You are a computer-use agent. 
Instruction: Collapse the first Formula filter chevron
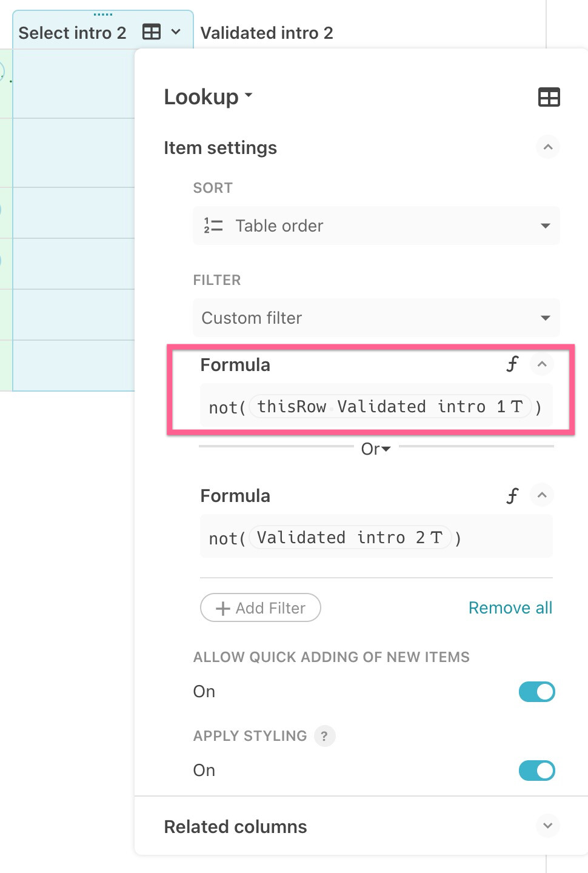coord(542,364)
